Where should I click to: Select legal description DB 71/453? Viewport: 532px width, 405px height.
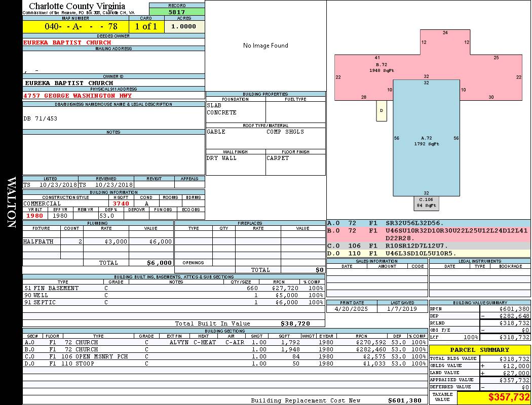pyautogui.click(x=41, y=118)
